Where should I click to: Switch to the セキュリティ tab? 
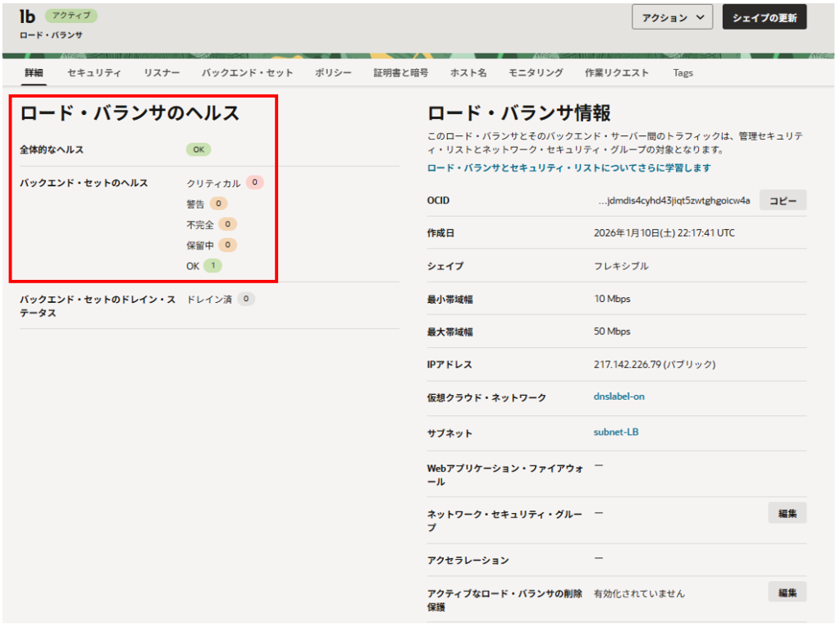coord(94,73)
